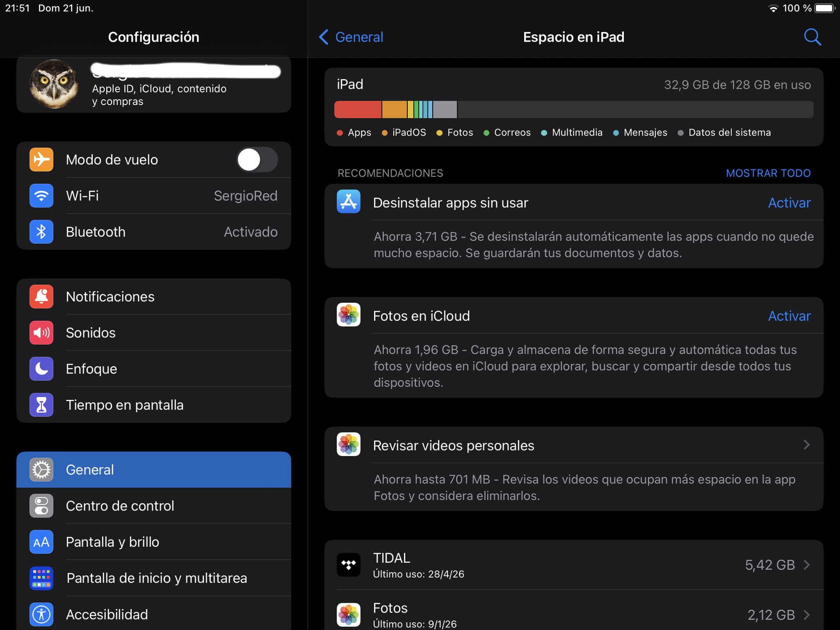Tap the search magnifier icon

click(812, 37)
